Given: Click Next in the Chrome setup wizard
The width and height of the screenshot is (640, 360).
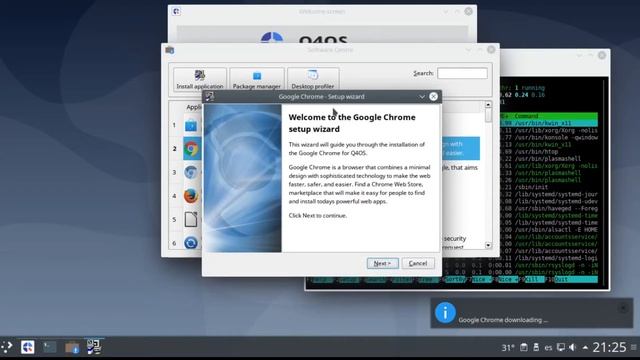Looking at the screenshot, I should tap(382, 263).
